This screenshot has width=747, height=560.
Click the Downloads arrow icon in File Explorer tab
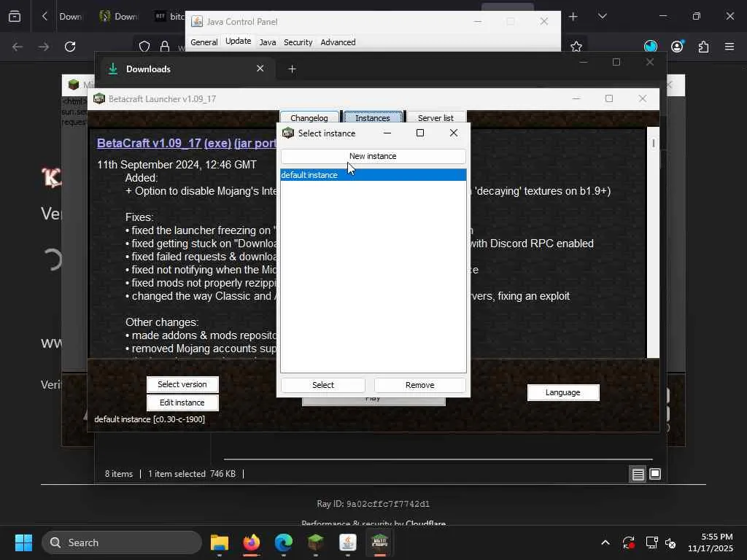(113, 69)
